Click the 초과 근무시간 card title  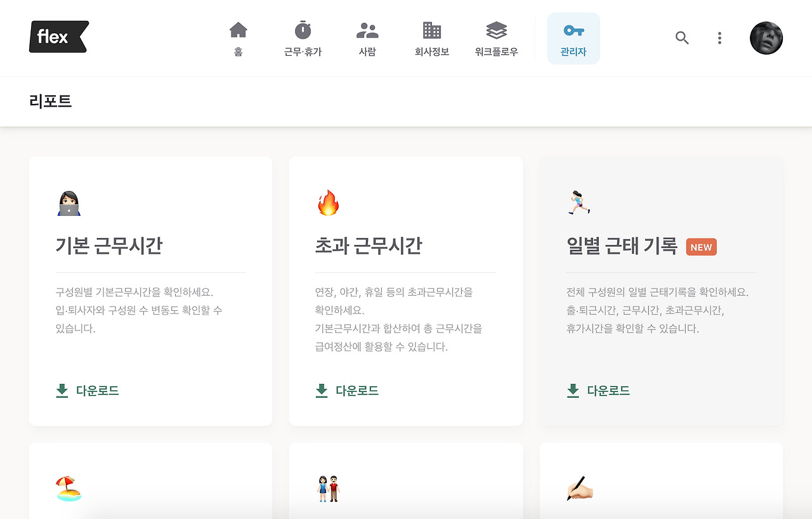coord(369,246)
